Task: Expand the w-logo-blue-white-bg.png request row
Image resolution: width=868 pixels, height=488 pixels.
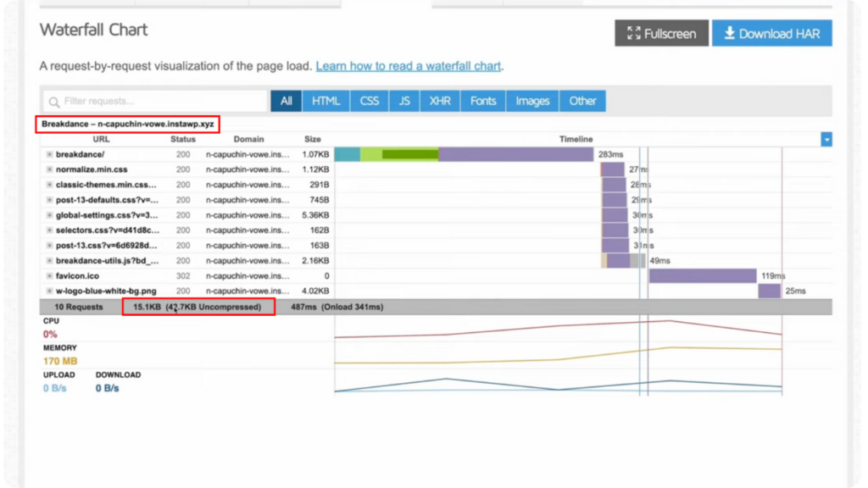Action: pos(49,291)
